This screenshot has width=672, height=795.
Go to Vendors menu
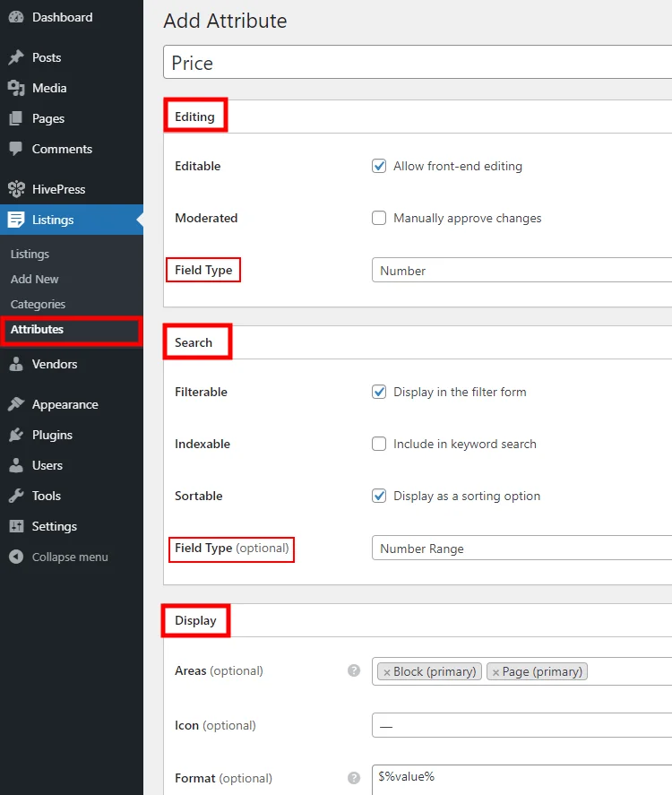point(72,364)
